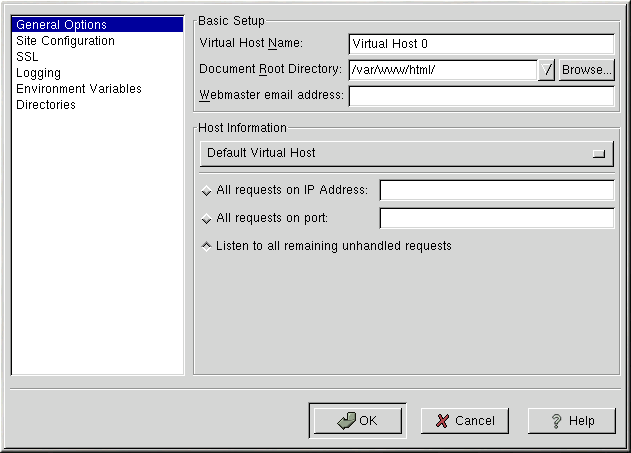Click the OK button checkmark icon
Image resolution: width=631 pixels, height=453 pixels.
coord(346,421)
